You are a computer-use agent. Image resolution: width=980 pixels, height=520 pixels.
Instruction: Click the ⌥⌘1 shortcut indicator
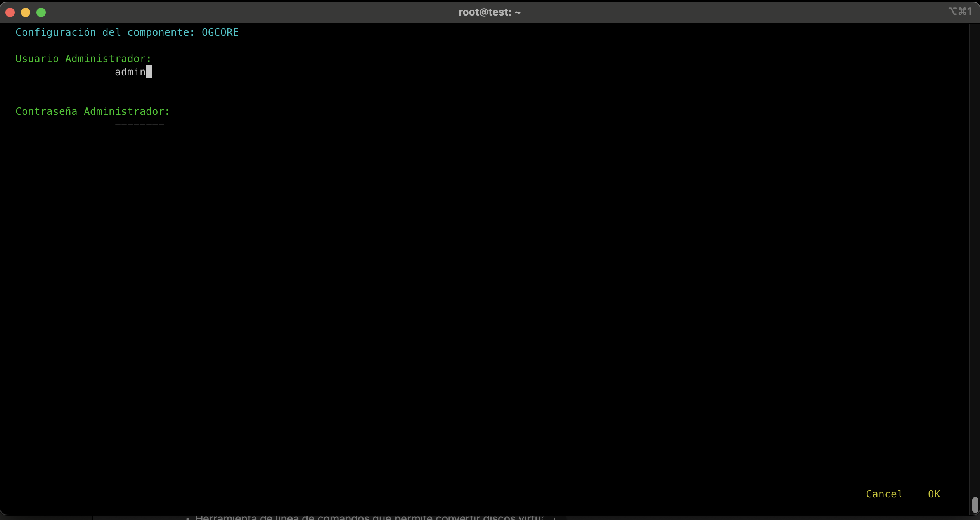[960, 11]
